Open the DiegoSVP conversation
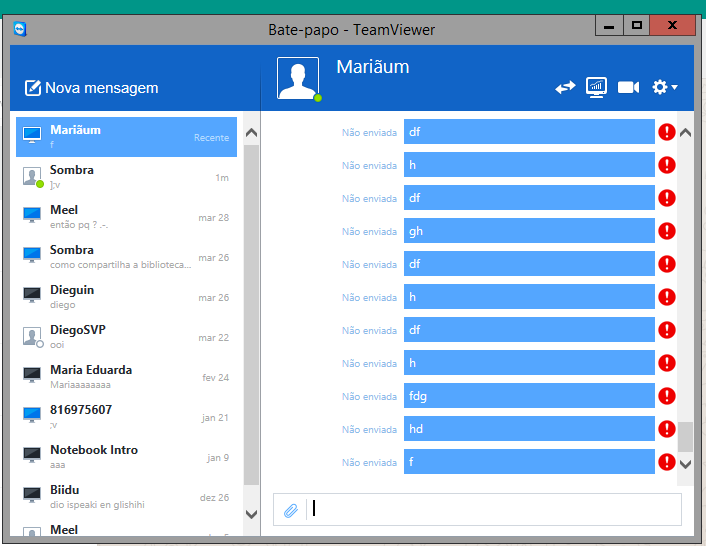The height and width of the screenshot is (546, 706). pyautogui.click(x=127, y=337)
